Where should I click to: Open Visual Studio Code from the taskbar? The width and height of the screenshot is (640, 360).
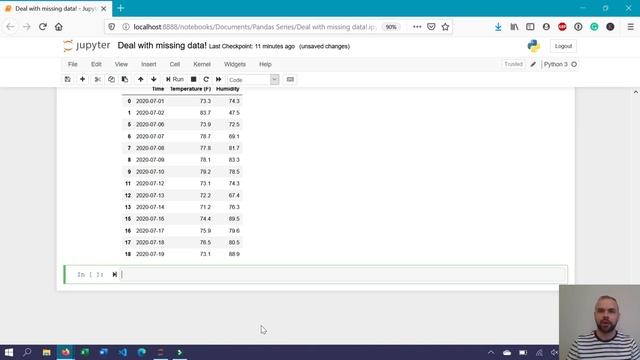tap(123, 352)
